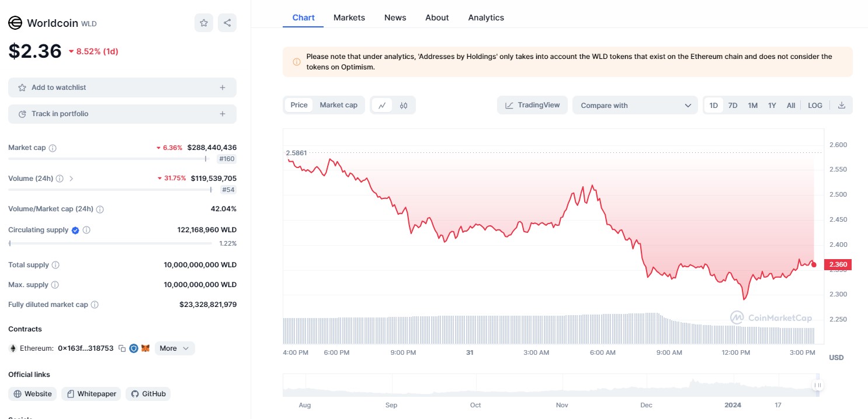Open the About tab
The height and width of the screenshot is (419, 868).
437,18
